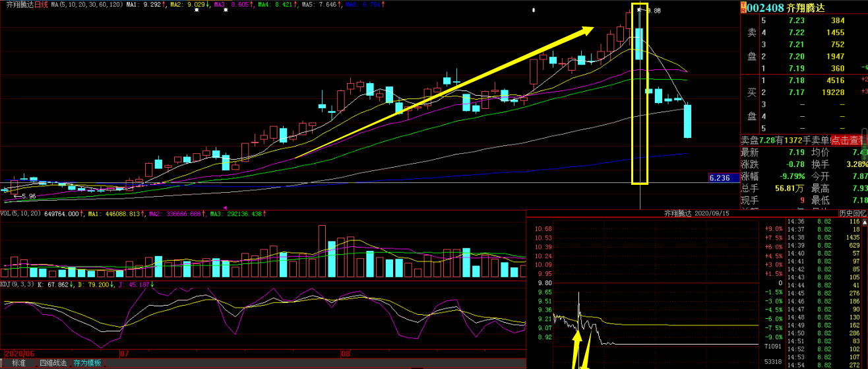Image resolution: width=868 pixels, height=369 pixels.
Task: Click 现手 value 9
Action: (x=803, y=199)
